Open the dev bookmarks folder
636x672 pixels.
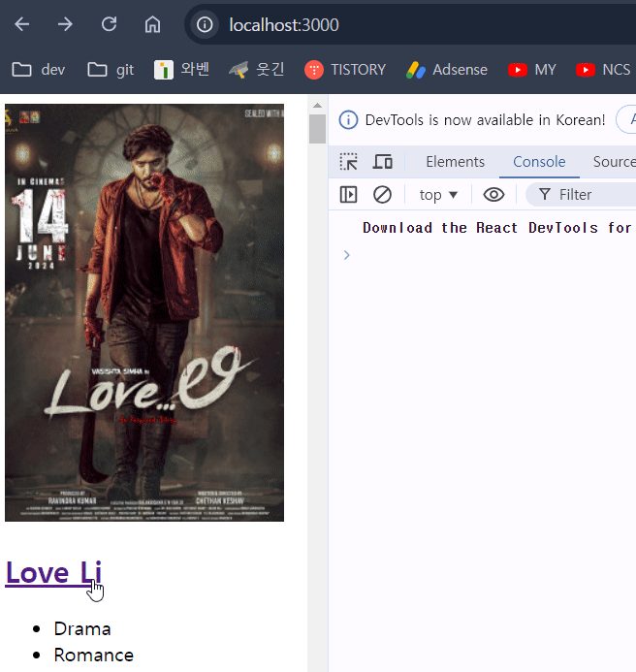coord(39,70)
